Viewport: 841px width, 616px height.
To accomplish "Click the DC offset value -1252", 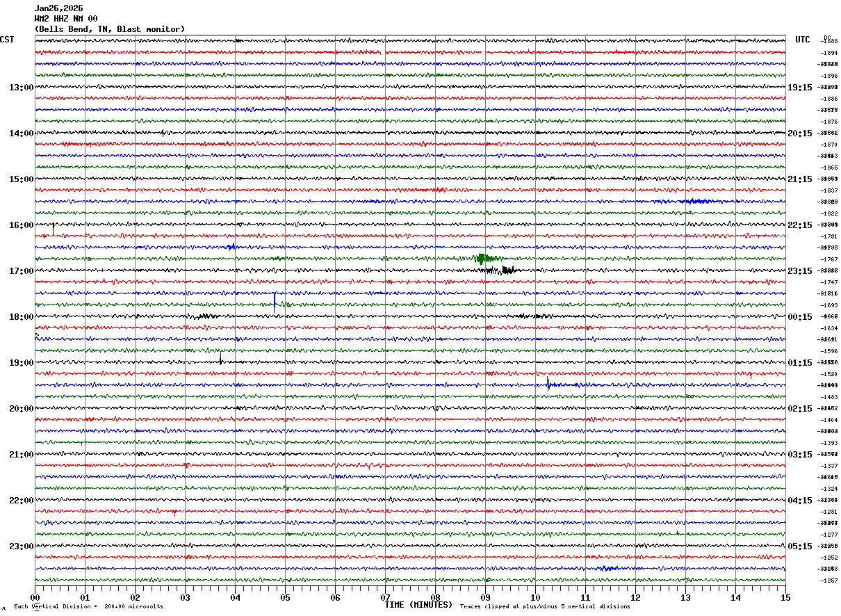I will [x=829, y=558].
